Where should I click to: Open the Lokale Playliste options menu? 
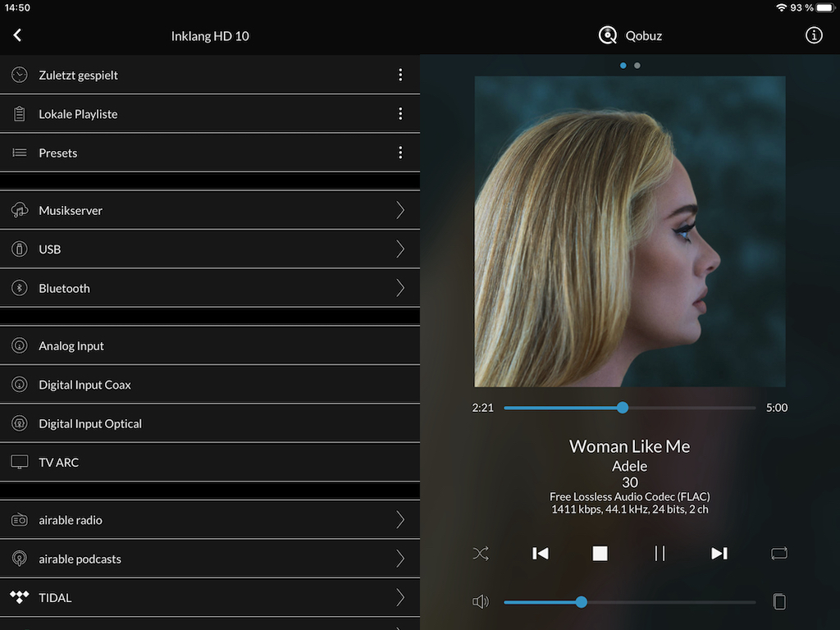coord(400,113)
